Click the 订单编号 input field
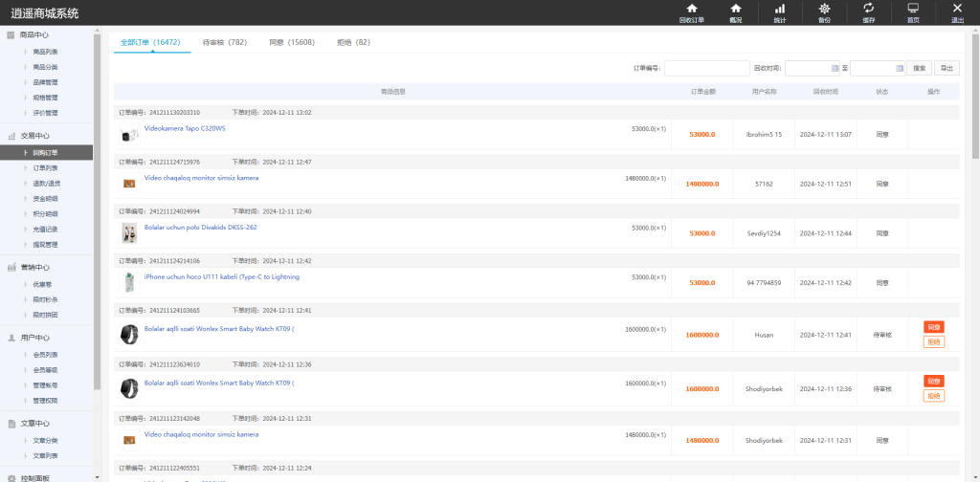This screenshot has width=980, height=482. coord(706,69)
